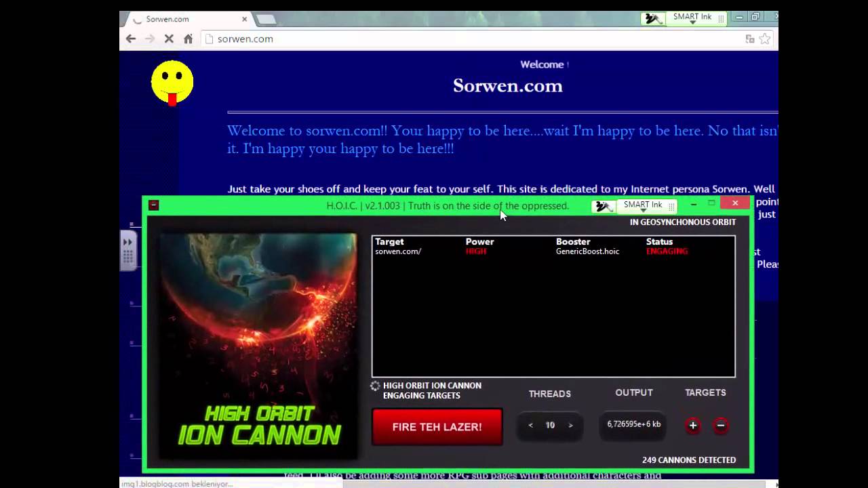The image size is (868, 488).
Task: Click the High Orbit Ion Cannon image
Action: click(258, 346)
